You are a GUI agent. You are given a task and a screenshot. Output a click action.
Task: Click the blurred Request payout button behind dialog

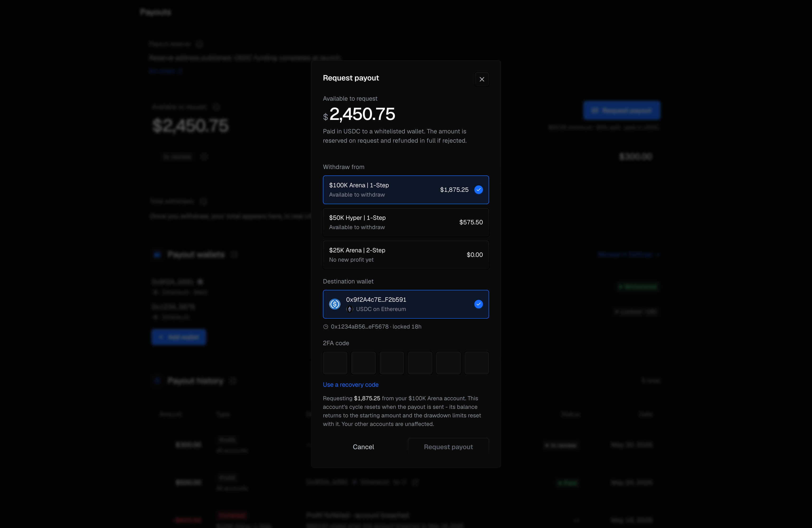coord(622,110)
